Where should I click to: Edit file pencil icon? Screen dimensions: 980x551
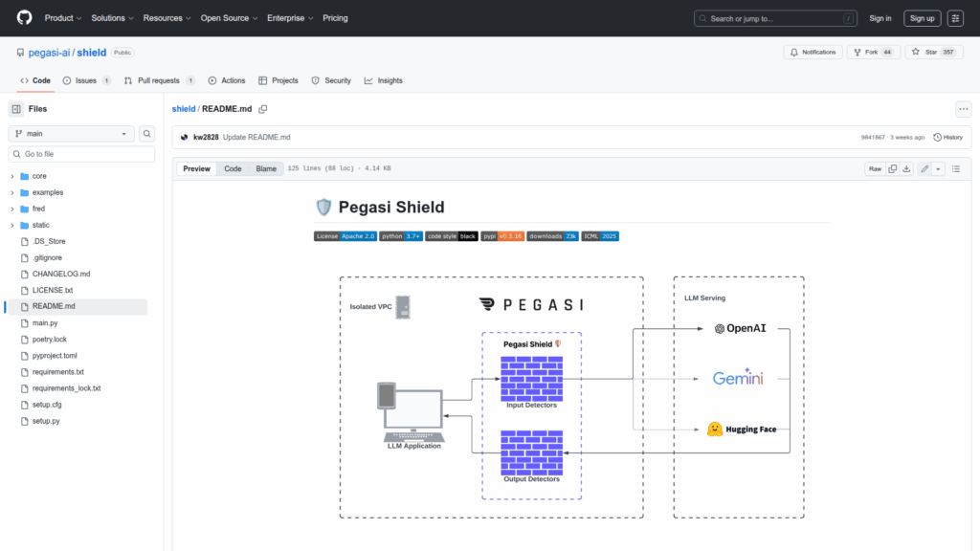point(924,168)
